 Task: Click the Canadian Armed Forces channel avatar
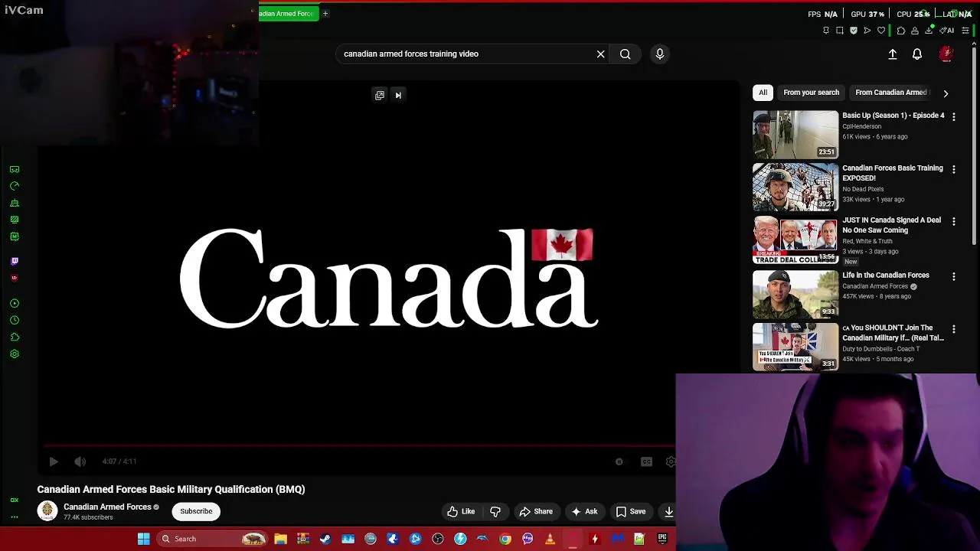click(47, 511)
